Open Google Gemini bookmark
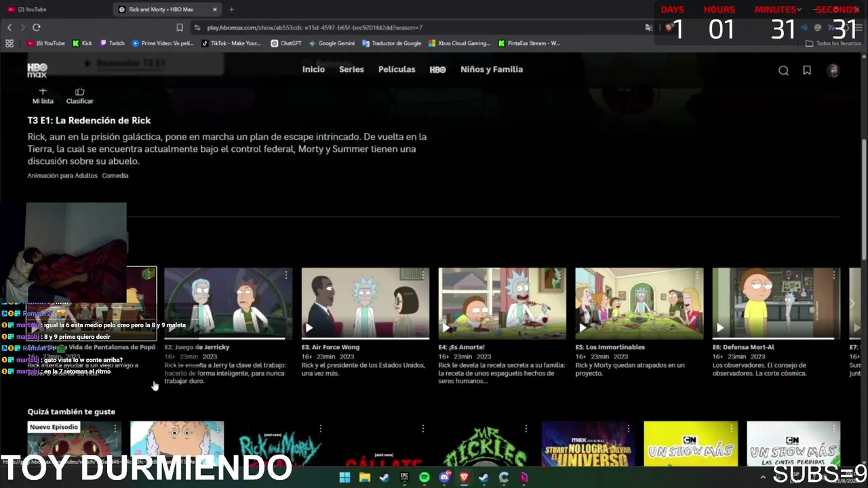 tap(332, 43)
